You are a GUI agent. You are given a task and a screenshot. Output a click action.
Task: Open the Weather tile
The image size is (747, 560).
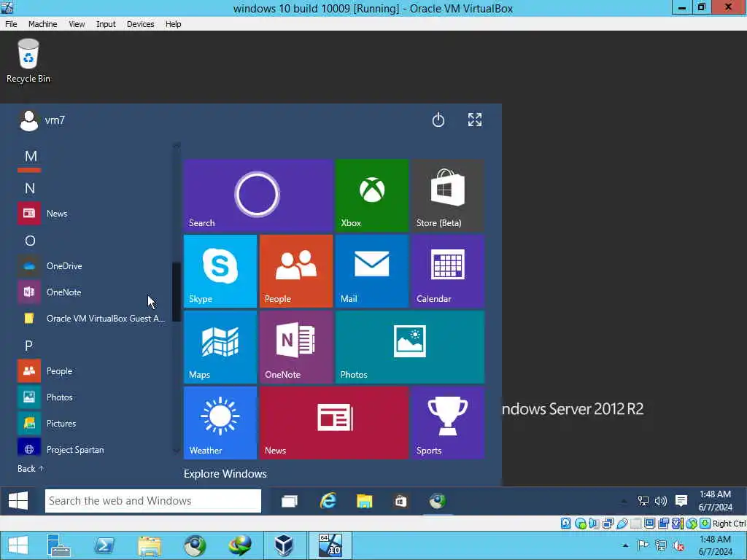point(220,423)
